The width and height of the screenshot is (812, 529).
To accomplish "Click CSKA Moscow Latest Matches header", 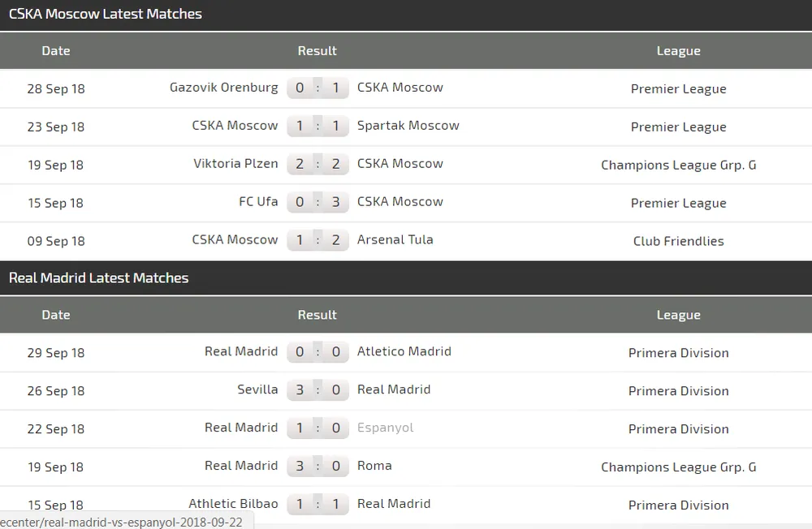I will point(106,14).
